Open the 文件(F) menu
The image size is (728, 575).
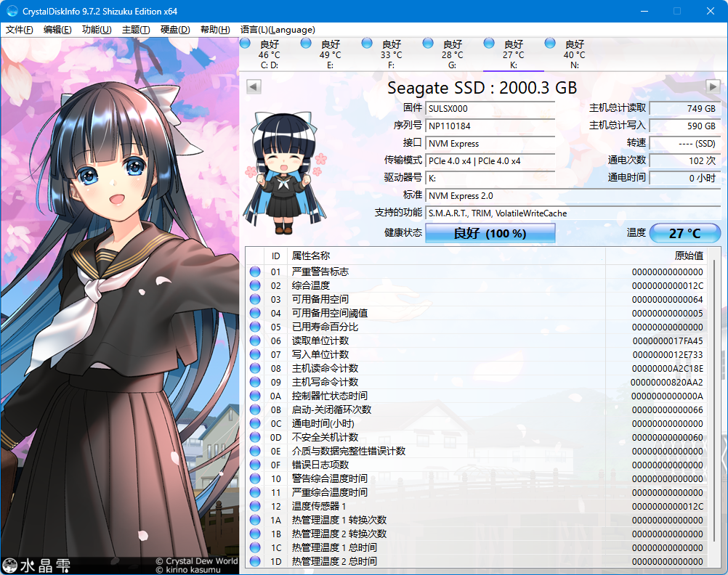point(19,30)
